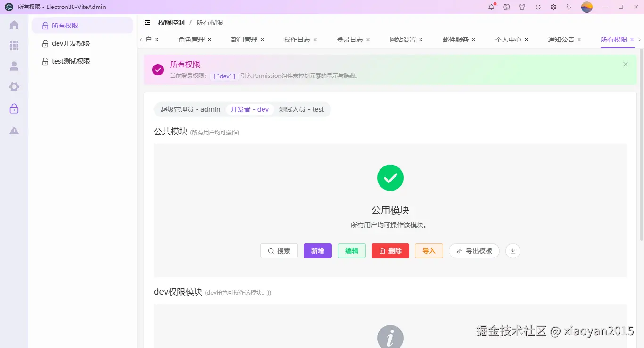Select the 超级管理员 - admin role
The width and height of the screenshot is (644, 348).
click(x=190, y=109)
